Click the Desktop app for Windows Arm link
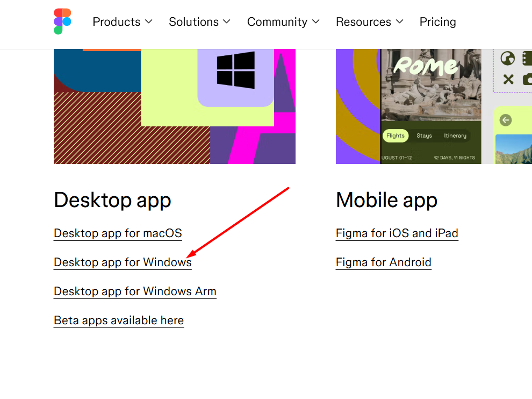 click(x=135, y=291)
